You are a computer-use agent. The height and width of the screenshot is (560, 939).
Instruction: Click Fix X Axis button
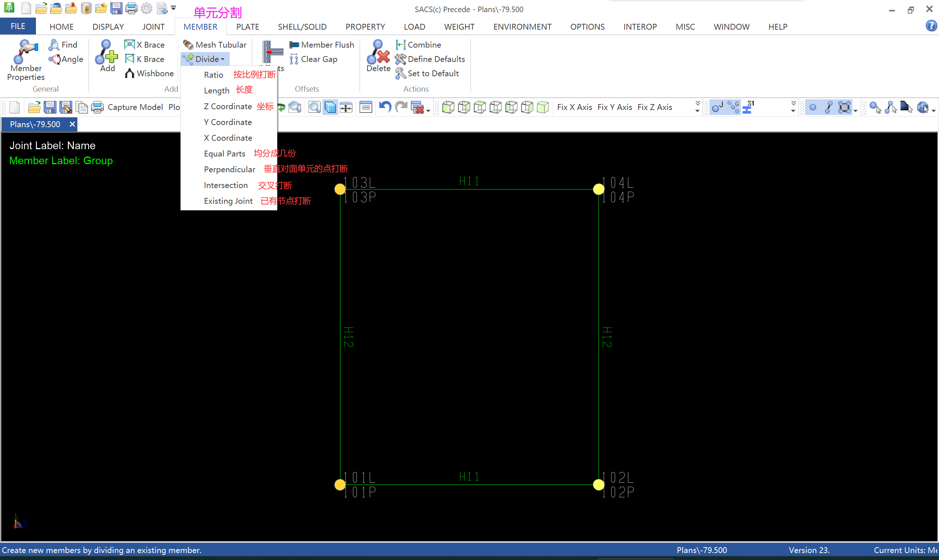point(574,107)
